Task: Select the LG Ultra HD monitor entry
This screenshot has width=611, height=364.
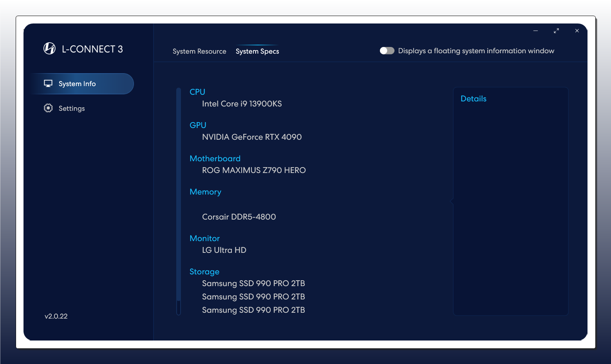Action: click(224, 250)
